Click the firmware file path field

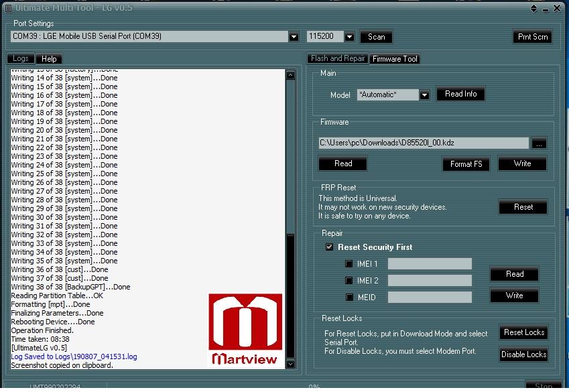[424, 143]
